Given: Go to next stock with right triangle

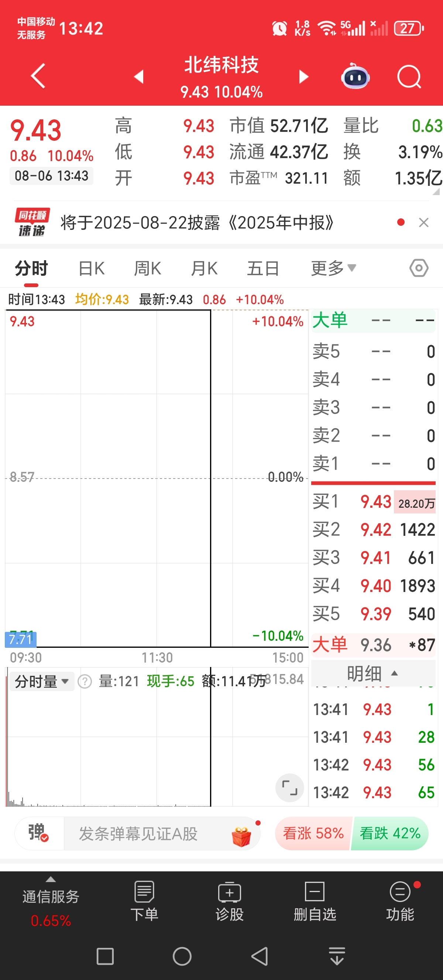Looking at the screenshot, I should coord(303,76).
